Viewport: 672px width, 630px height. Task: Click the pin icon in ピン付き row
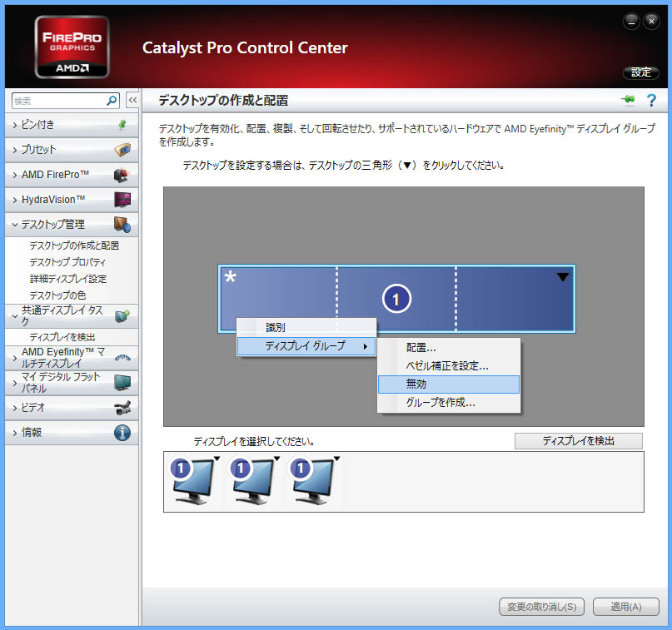(x=122, y=125)
